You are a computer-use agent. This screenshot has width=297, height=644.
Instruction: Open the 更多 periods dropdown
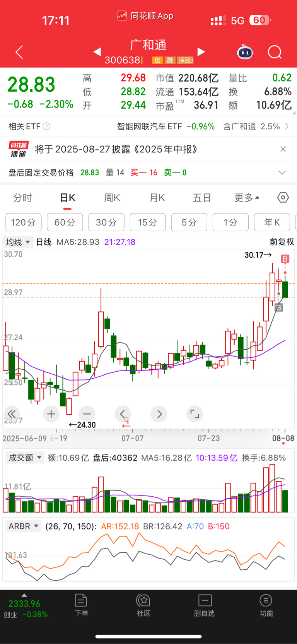point(247,198)
